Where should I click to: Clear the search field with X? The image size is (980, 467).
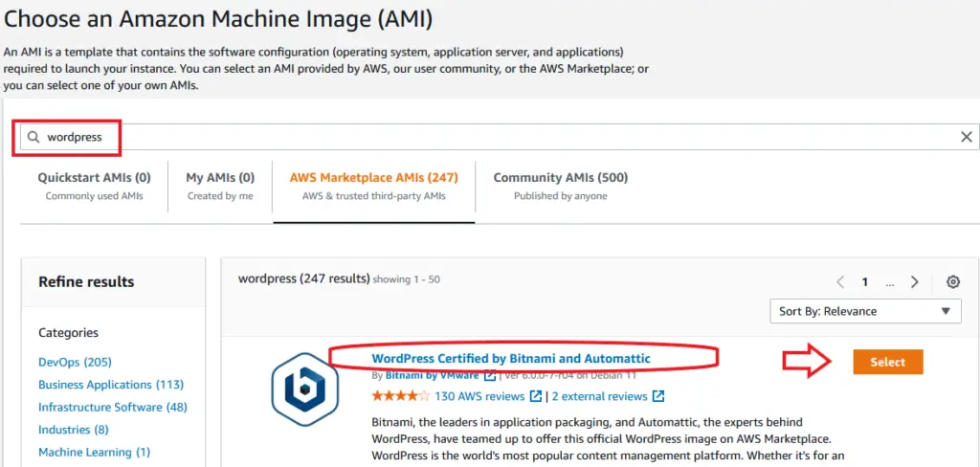967,137
